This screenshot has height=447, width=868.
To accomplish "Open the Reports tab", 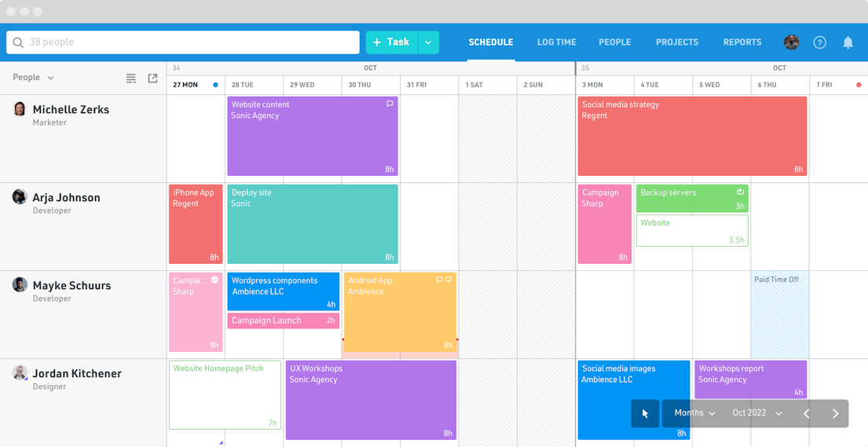I will click(742, 42).
